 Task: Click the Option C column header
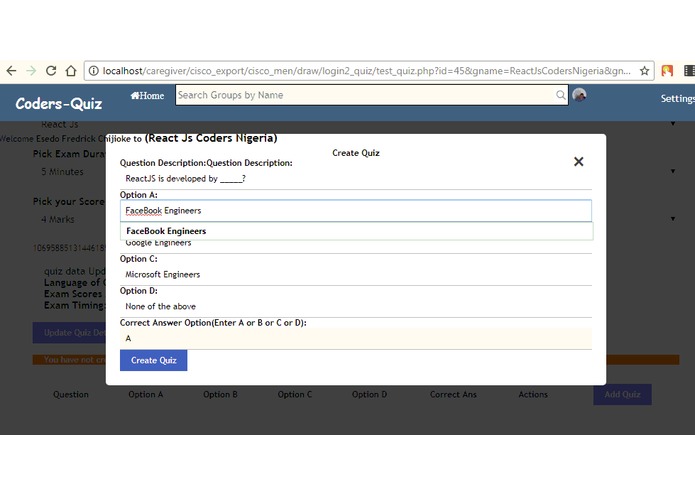pyautogui.click(x=295, y=394)
